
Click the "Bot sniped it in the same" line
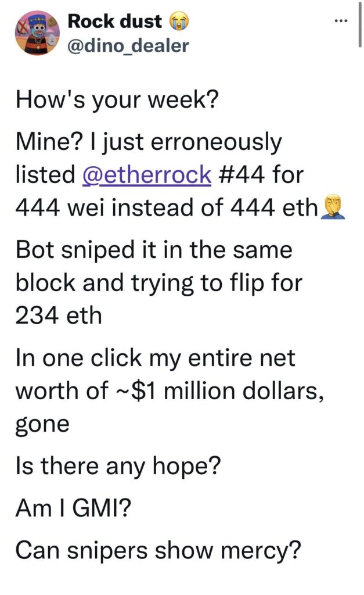pos(154,250)
